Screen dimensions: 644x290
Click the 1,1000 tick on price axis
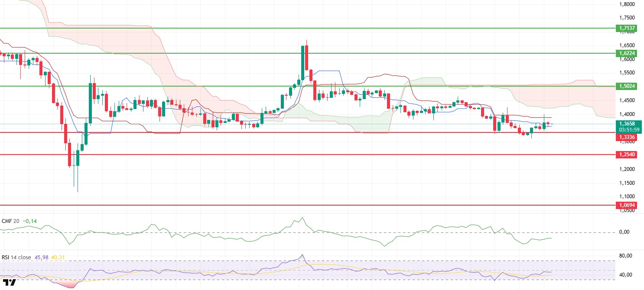(627, 196)
